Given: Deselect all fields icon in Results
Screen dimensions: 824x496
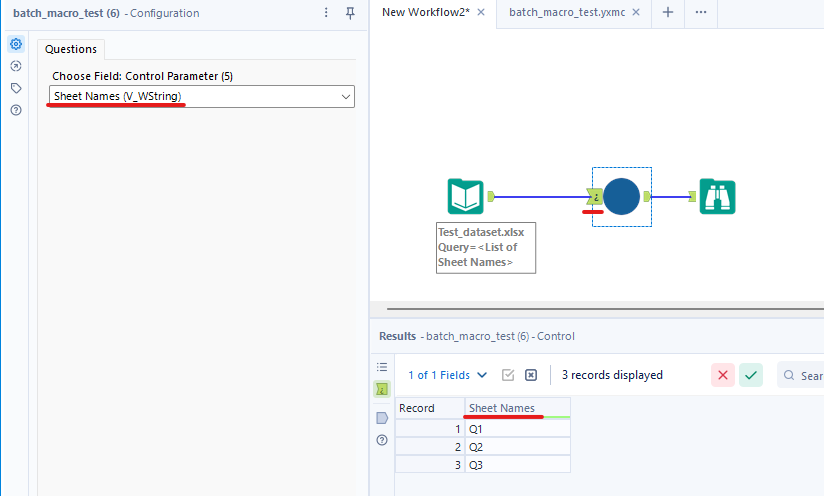Looking at the screenshot, I should [531, 375].
